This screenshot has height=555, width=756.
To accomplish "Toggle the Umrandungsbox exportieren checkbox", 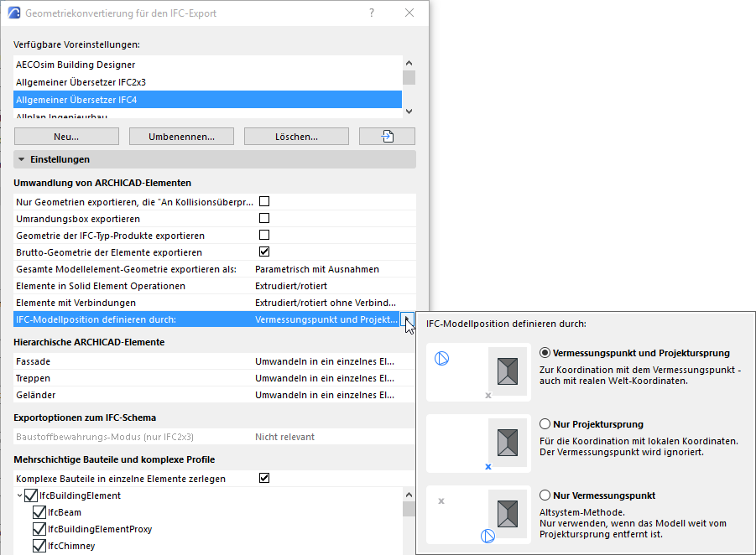I will (x=264, y=218).
